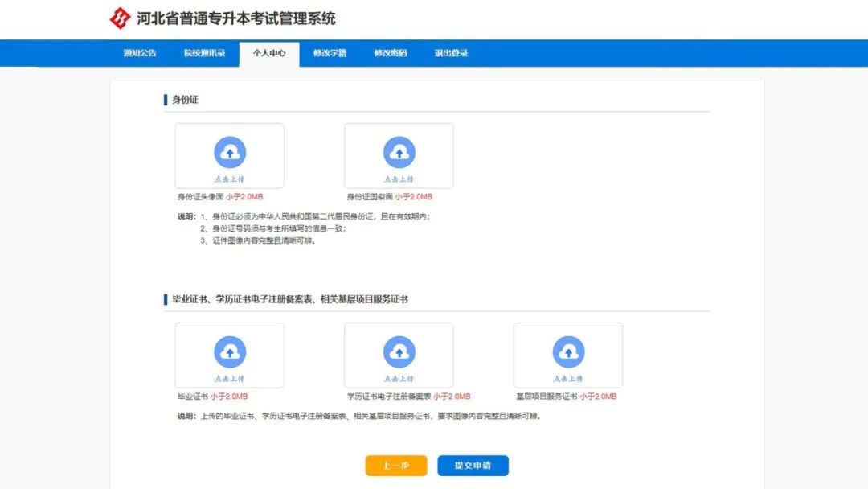Image resolution: width=868 pixels, height=489 pixels.
Task: Click the upload icon for 身份证头像面
Action: pos(229,151)
